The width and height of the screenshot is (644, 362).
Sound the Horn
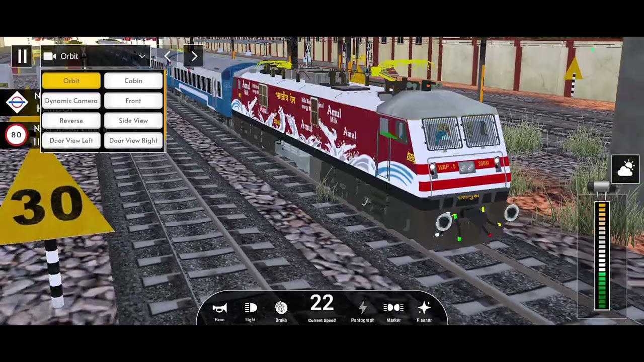tap(220, 311)
